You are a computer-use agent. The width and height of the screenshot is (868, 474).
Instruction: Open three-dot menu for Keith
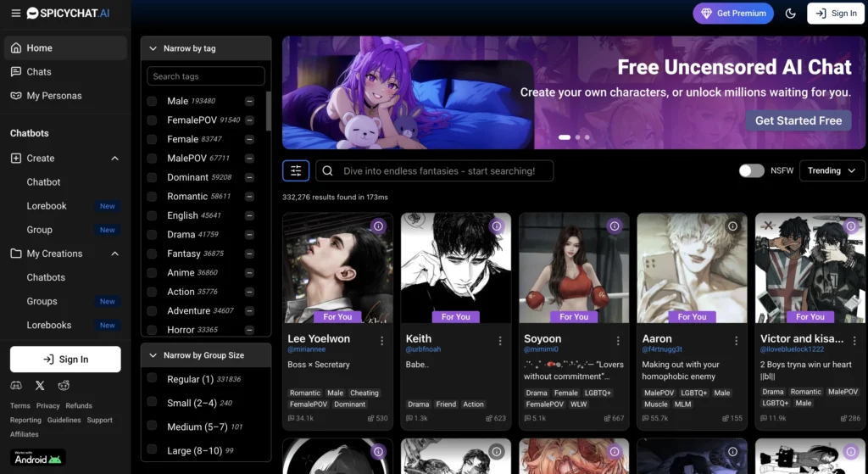coord(500,341)
